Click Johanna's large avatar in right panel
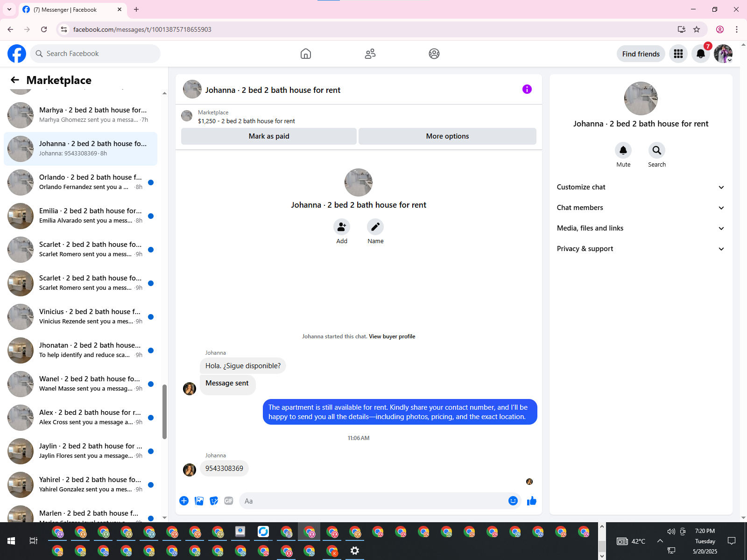The image size is (747, 560). click(x=641, y=98)
